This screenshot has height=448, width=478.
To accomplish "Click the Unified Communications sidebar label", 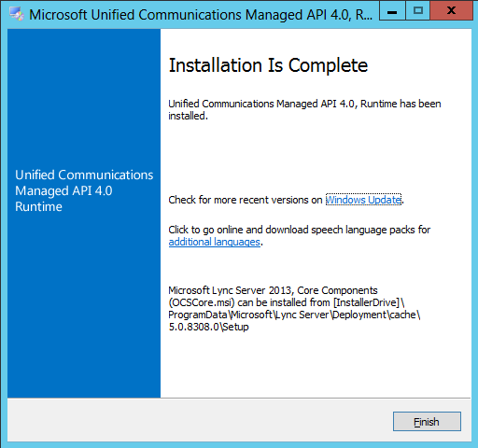I will [x=84, y=175].
